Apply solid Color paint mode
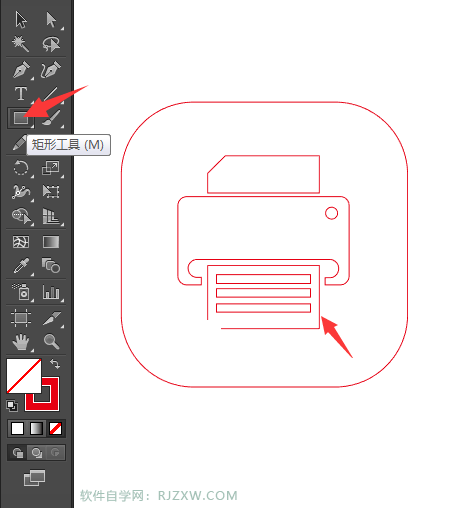This screenshot has width=466, height=508. point(18,428)
